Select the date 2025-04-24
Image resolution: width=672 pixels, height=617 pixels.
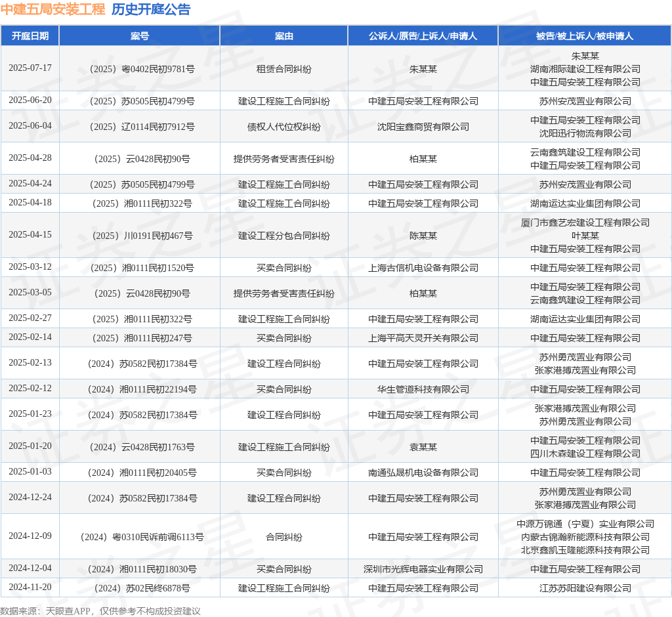click(30, 184)
